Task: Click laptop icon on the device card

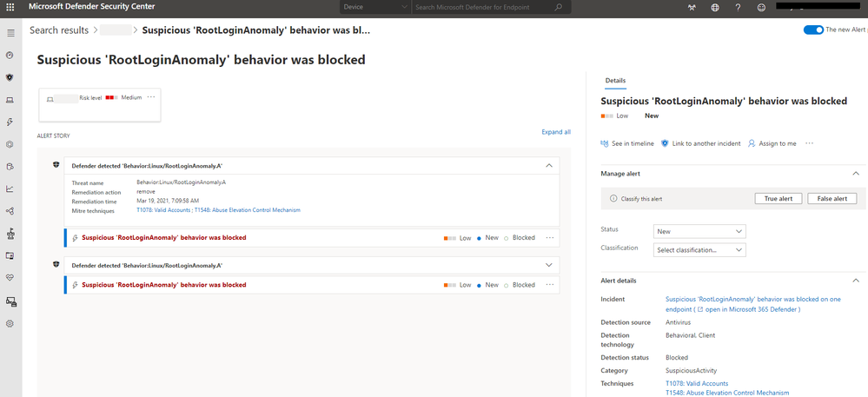Action: point(50,98)
